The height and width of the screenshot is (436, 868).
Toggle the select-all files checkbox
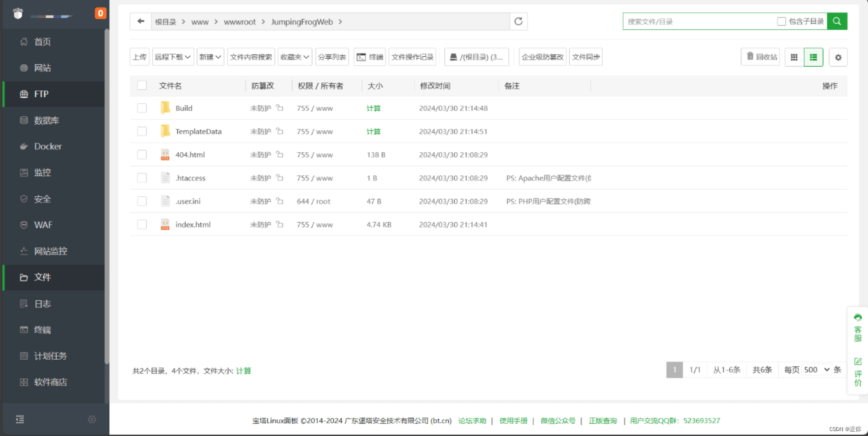point(142,86)
